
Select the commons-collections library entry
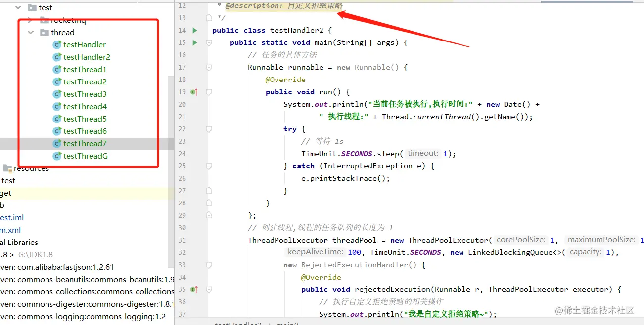[87, 291]
